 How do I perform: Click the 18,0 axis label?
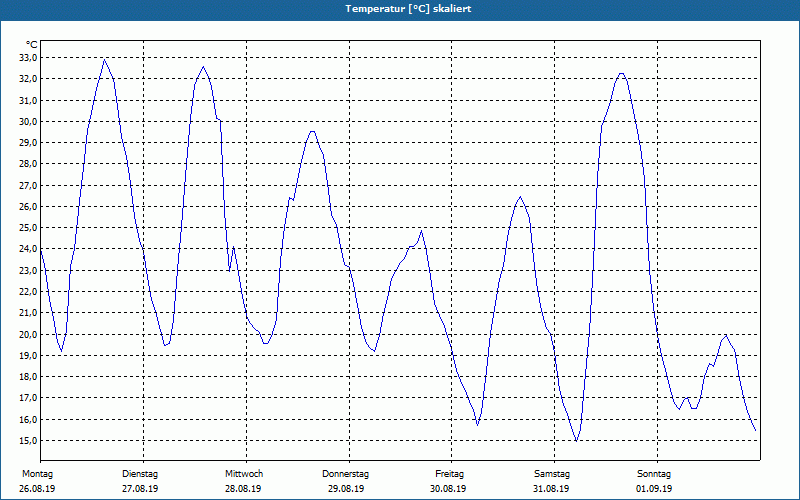coord(28,377)
